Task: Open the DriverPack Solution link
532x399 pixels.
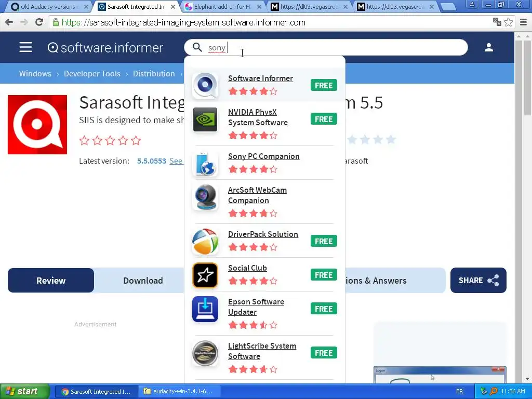Action: (263, 234)
